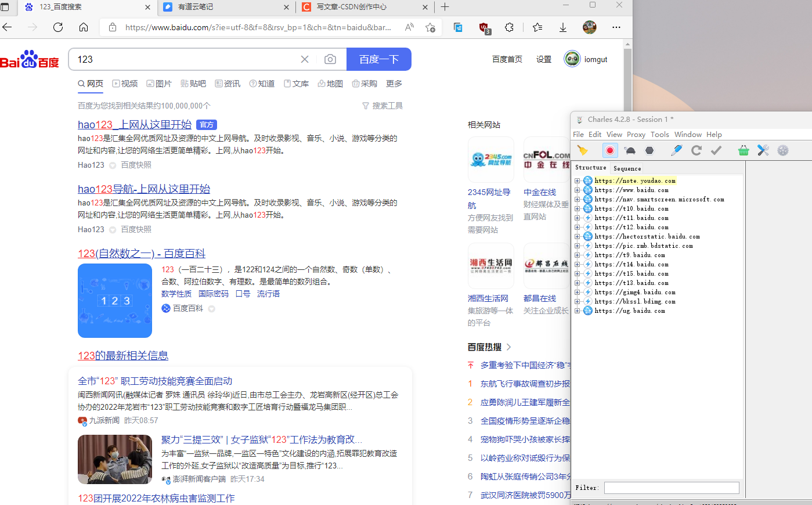Open a new browser tab with plus
This screenshot has width=812, height=505.
(445, 7)
